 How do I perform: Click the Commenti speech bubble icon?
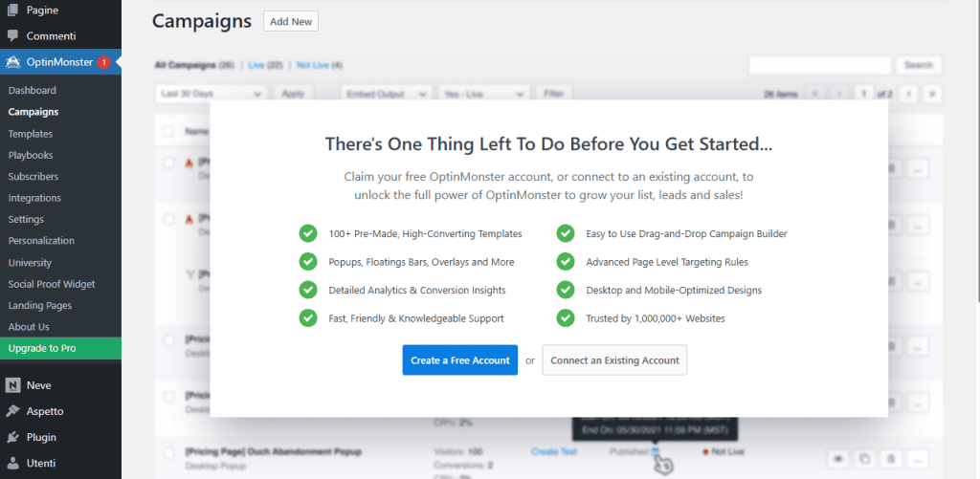click(x=12, y=36)
